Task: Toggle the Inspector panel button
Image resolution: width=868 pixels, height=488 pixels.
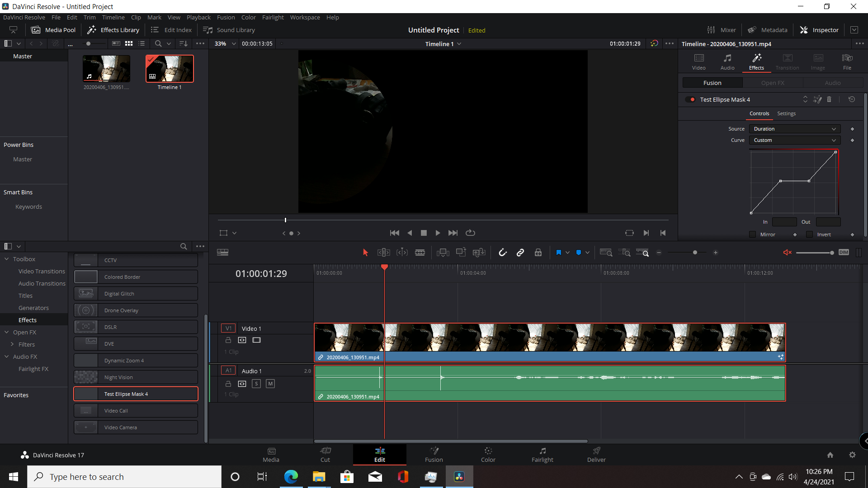Action: [x=819, y=30]
